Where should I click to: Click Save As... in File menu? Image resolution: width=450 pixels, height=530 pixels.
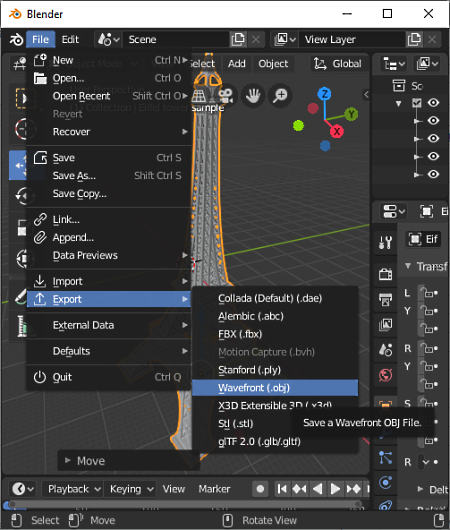click(108, 175)
